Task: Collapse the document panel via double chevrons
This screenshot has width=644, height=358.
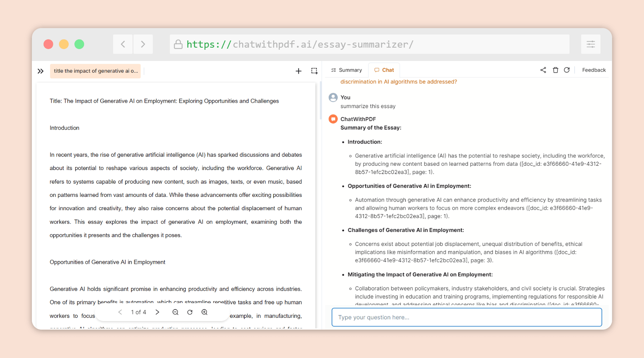Action: [40, 71]
